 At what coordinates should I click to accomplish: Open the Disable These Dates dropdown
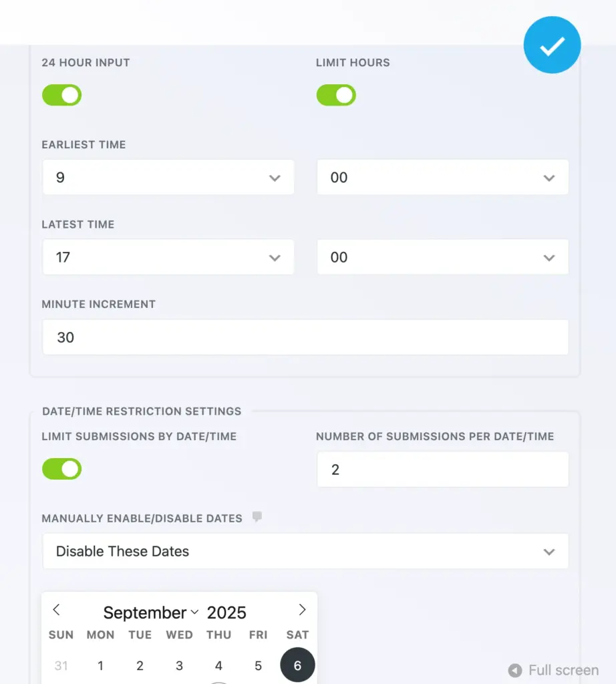click(x=305, y=551)
